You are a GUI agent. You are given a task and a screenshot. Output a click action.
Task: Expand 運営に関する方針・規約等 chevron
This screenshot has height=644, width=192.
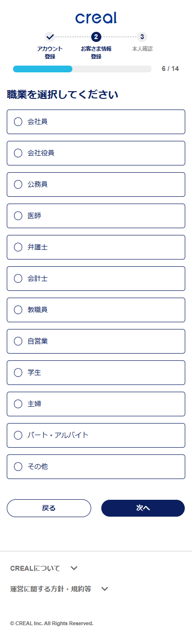(105, 589)
